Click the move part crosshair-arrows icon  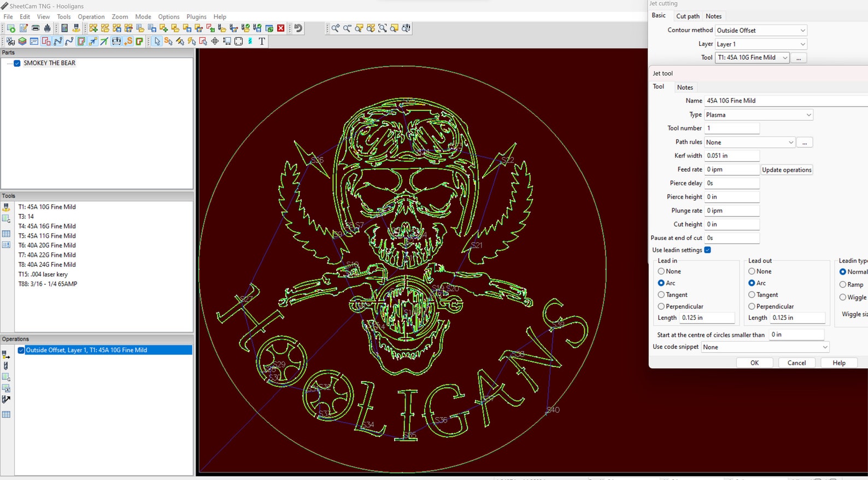click(215, 42)
